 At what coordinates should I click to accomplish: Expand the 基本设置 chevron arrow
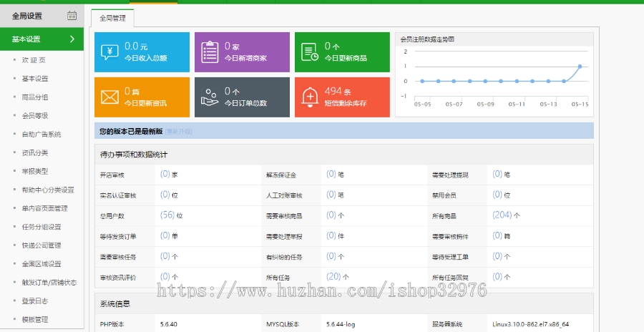pos(72,39)
